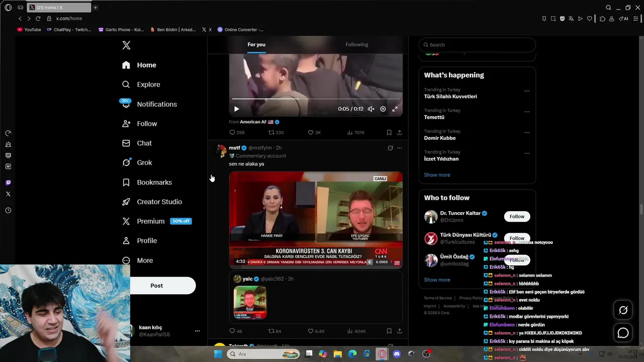Open Discord from Windows taskbar
Viewport: 644px width, 362px height.
[x=396, y=354]
